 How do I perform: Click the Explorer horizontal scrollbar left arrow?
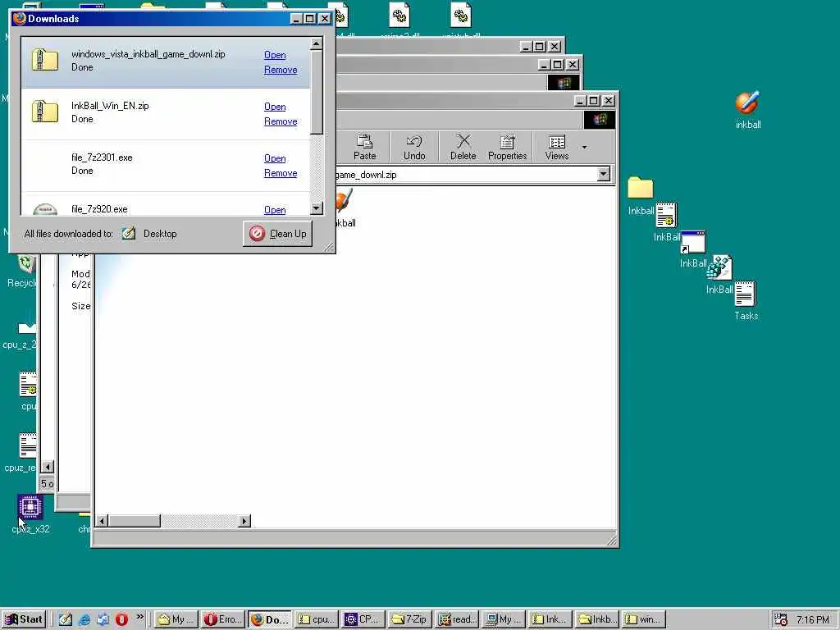pos(102,521)
